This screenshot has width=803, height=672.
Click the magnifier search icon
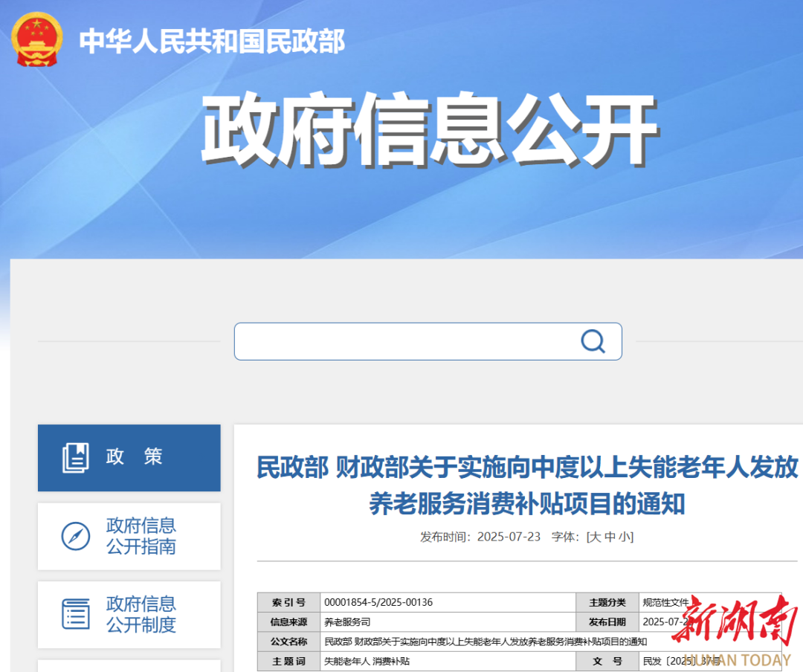593,342
